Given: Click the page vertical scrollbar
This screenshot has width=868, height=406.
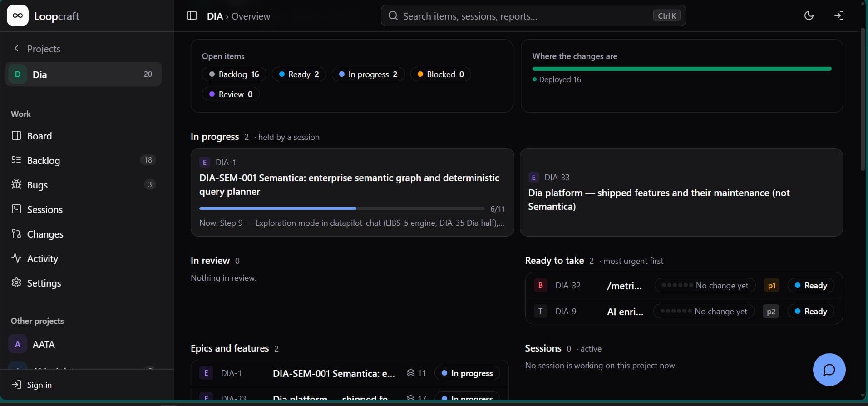Looking at the screenshot, I should click(x=863, y=100).
